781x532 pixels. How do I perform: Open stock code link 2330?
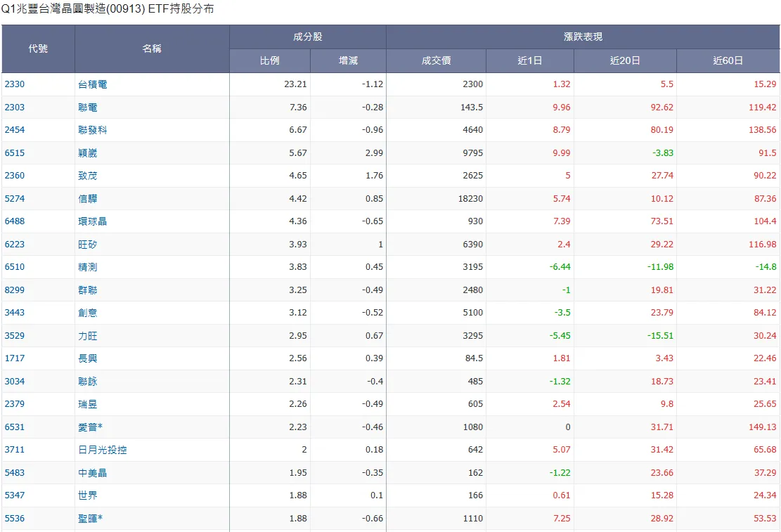point(15,84)
